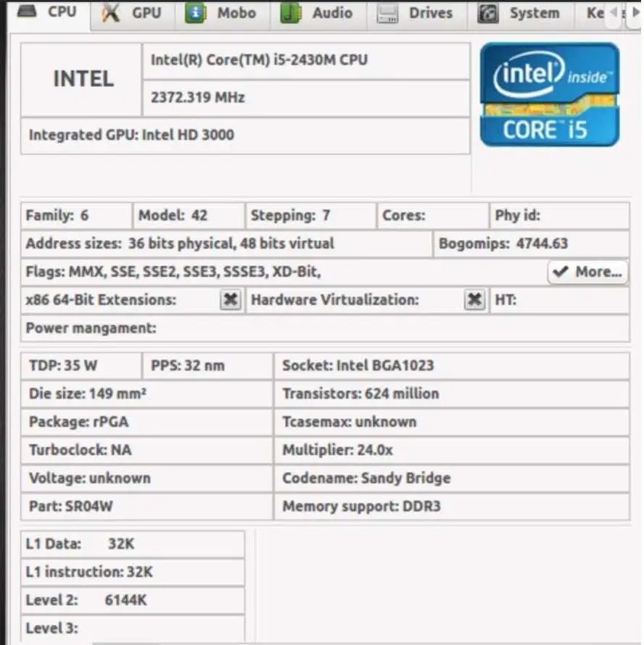Click the Package: rPGA field
The height and width of the screenshot is (645, 644).
146,422
